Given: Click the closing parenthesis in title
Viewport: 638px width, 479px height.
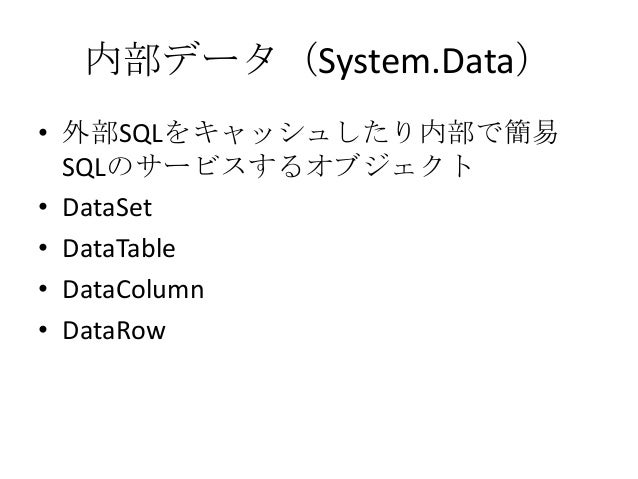Looking at the screenshot, I should coord(522,61).
